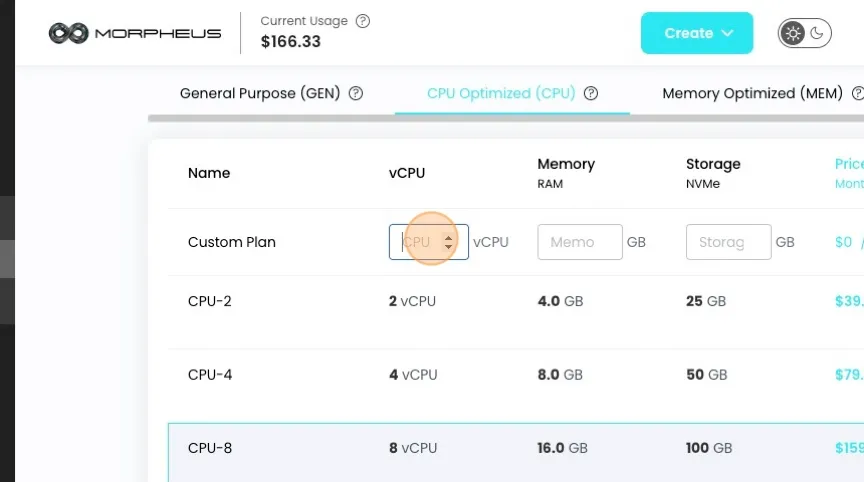Select the sun light-mode icon

793,33
